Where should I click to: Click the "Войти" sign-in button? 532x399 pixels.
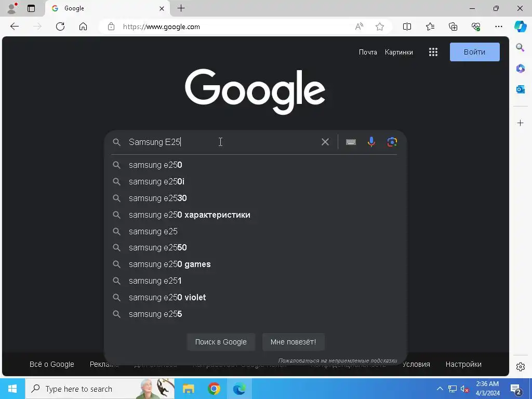click(x=474, y=52)
